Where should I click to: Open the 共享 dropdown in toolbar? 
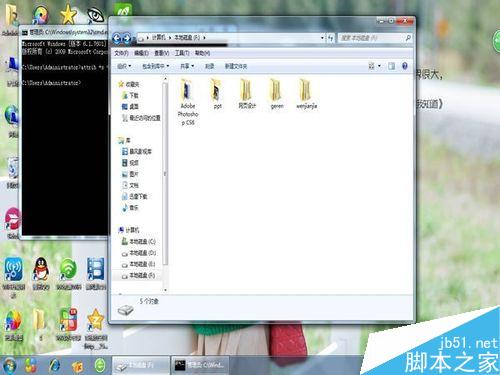tap(187, 66)
